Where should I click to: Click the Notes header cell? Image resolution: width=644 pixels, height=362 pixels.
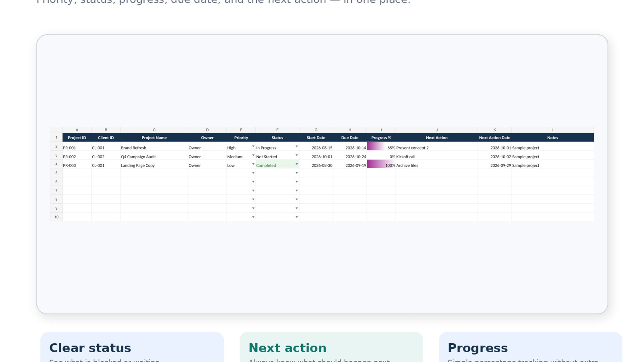click(553, 138)
